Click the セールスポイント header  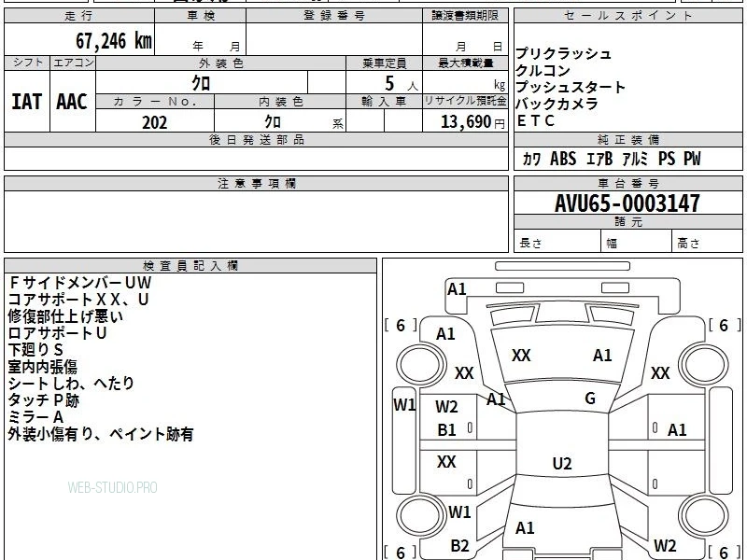click(x=627, y=16)
